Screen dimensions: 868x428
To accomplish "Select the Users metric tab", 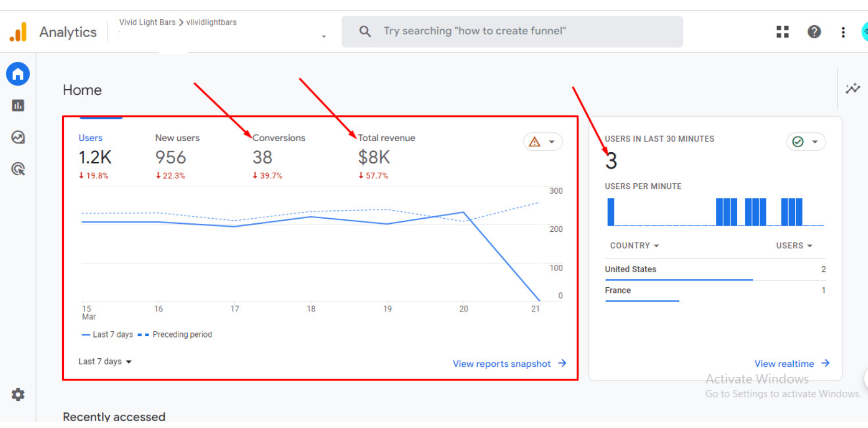I will (90, 138).
